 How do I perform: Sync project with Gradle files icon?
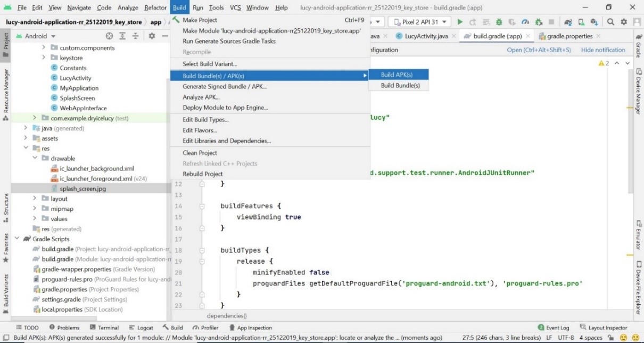(569, 22)
